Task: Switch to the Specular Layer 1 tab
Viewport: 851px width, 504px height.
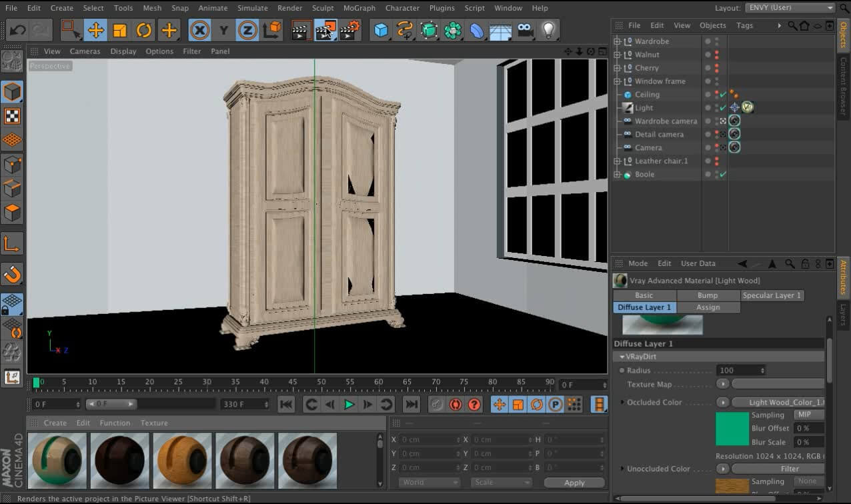Action: 772,295
